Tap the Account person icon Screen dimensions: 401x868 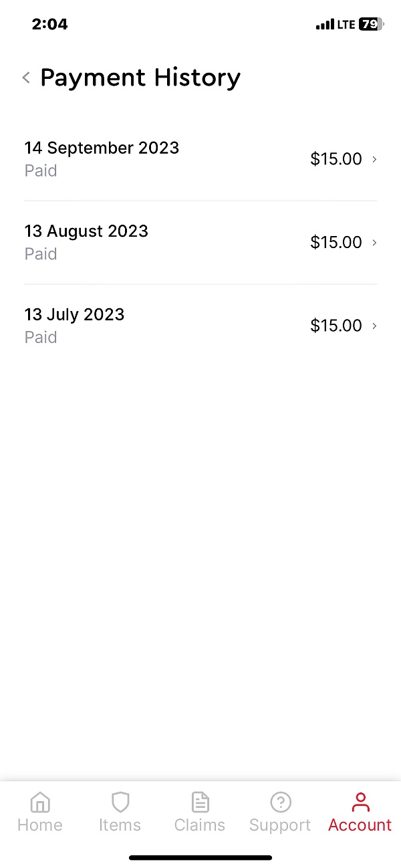point(360,801)
